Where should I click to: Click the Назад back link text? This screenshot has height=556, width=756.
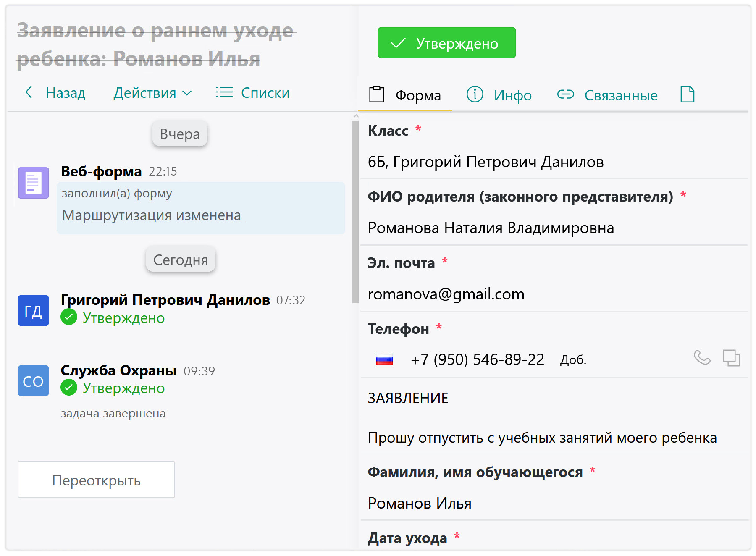pyautogui.click(x=66, y=93)
